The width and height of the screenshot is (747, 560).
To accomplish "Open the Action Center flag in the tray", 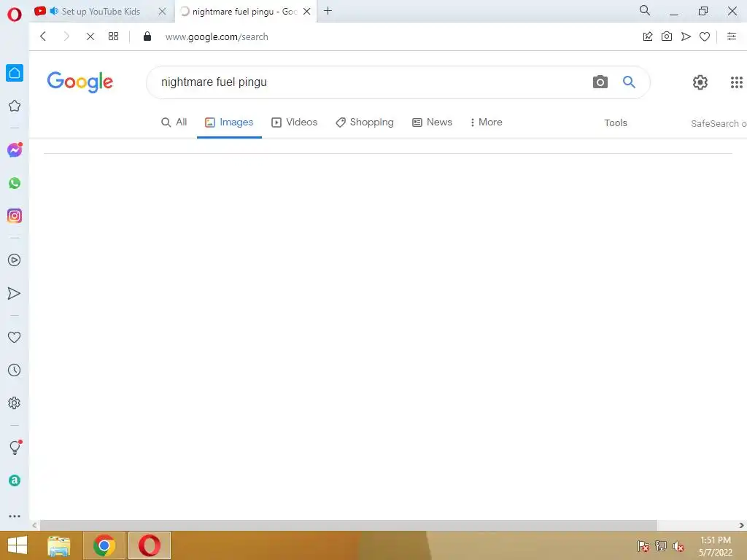I will pyautogui.click(x=643, y=546).
